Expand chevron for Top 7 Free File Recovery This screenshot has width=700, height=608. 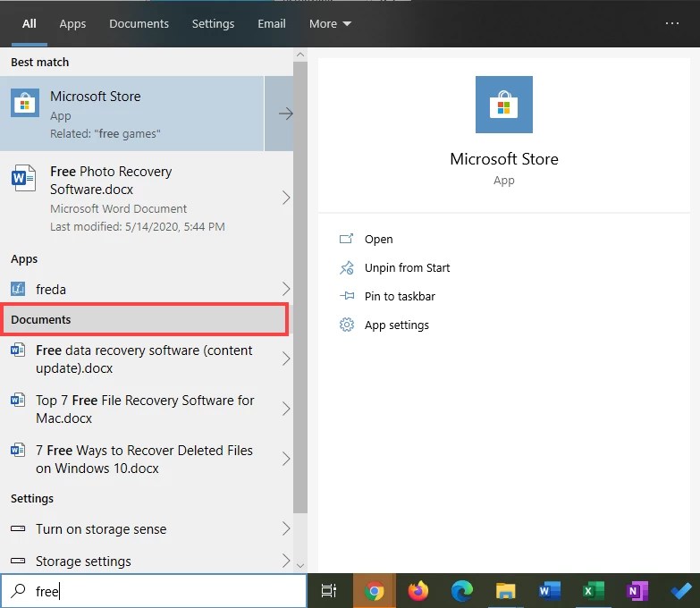click(286, 409)
